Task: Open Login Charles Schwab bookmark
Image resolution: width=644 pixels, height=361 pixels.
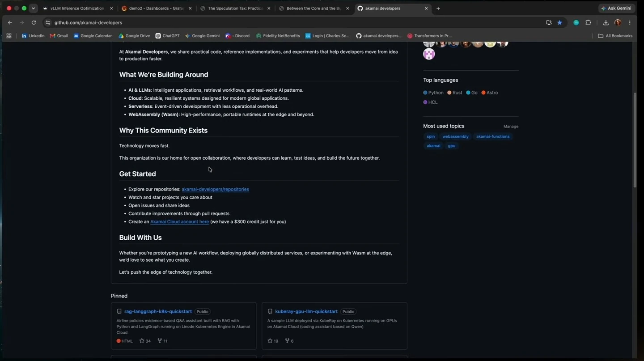Action: point(327,36)
